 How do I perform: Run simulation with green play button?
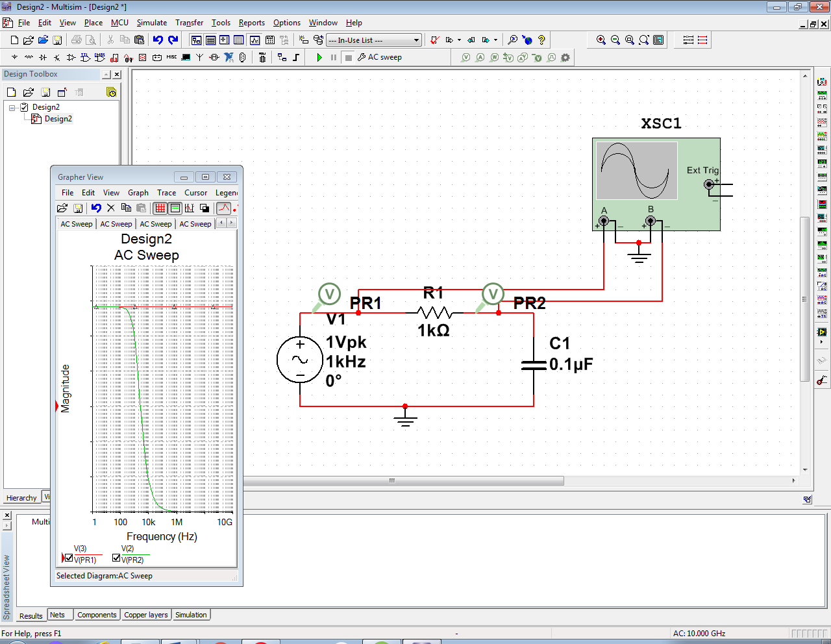pos(319,57)
